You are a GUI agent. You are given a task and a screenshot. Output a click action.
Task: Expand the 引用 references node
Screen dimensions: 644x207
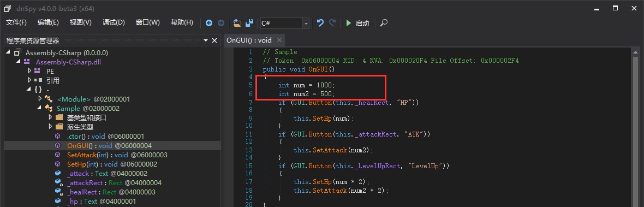click(x=29, y=80)
